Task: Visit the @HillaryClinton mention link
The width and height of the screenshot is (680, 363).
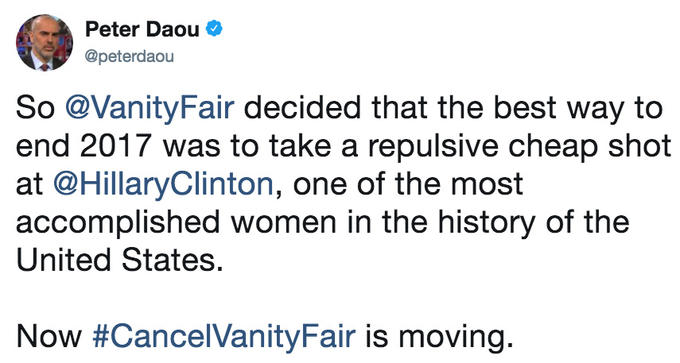Action: (163, 184)
